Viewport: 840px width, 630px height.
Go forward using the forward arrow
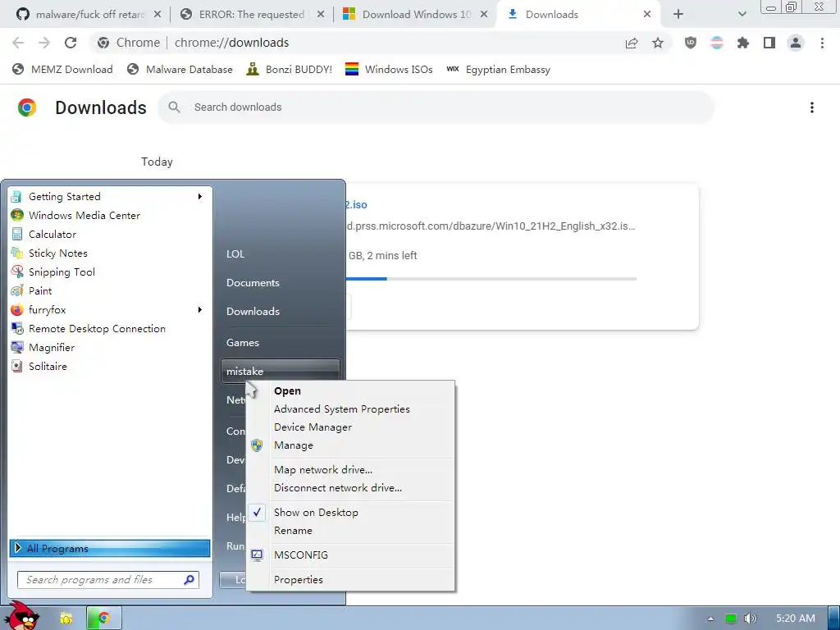44,43
